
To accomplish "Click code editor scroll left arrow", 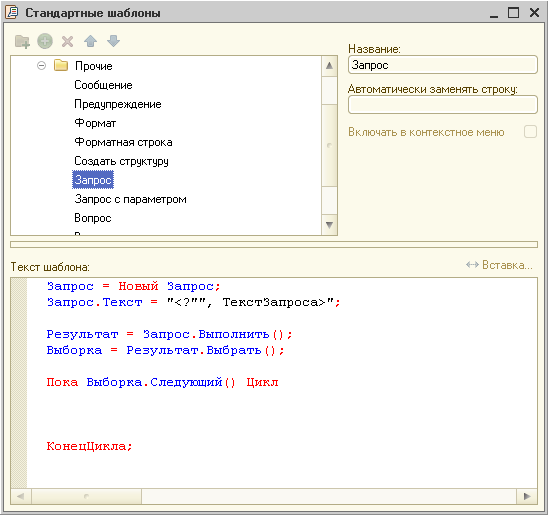I will 21,496.
